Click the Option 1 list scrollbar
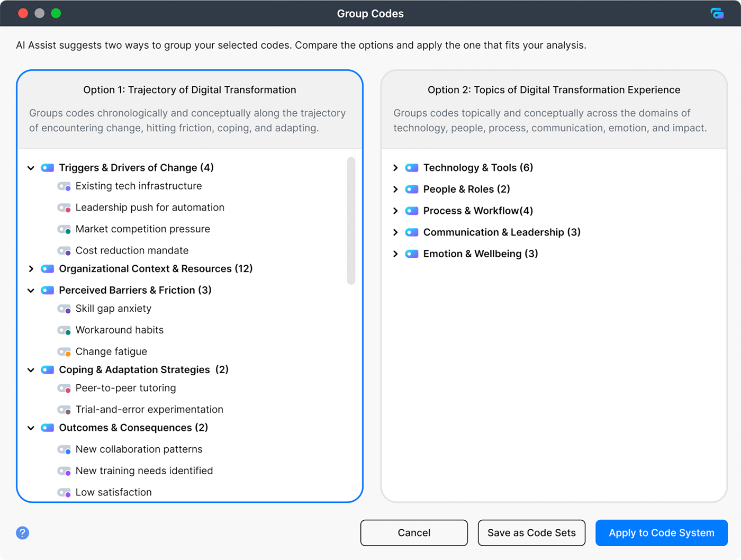Viewport: 741px width, 560px height. click(x=351, y=221)
